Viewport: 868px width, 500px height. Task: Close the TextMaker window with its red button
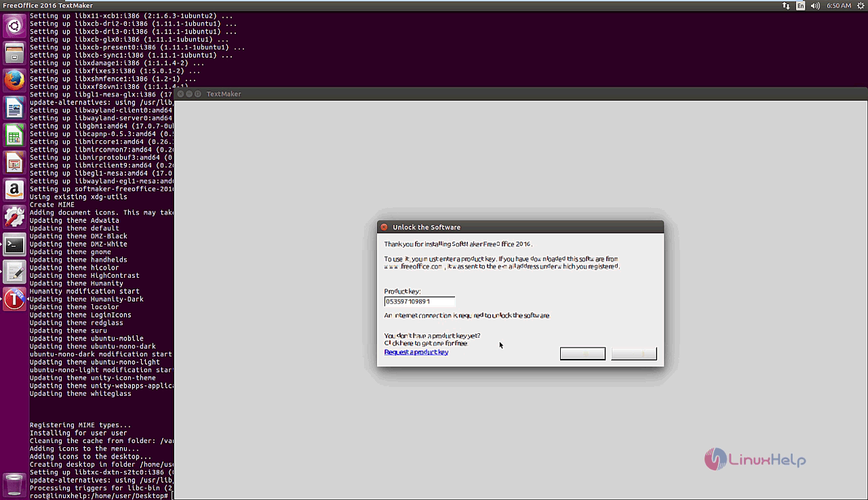[180, 94]
